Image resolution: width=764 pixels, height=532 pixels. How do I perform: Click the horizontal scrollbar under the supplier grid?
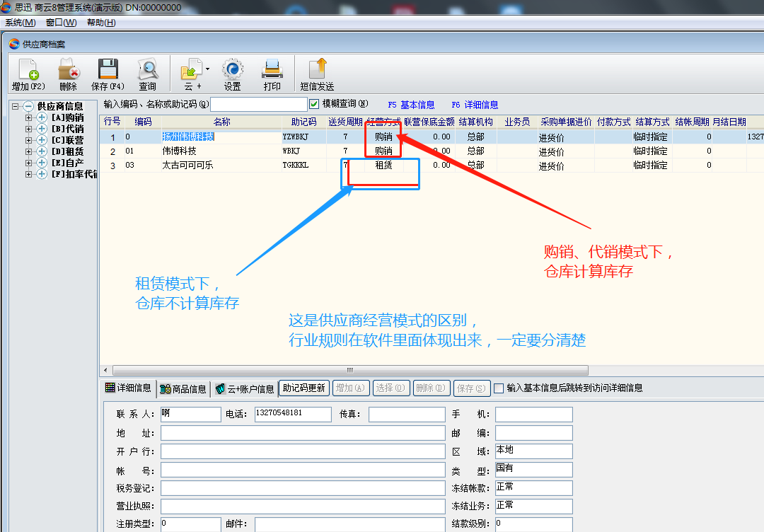pyautogui.click(x=349, y=370)
